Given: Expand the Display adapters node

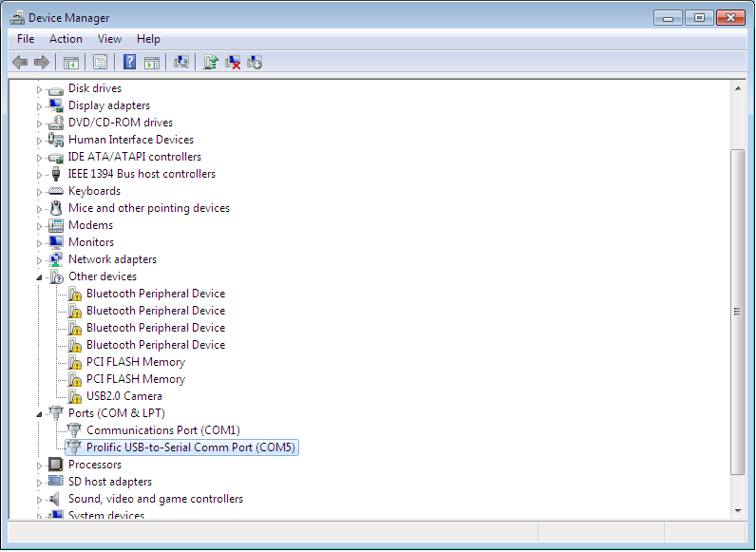Looking at the screenshot, I should 40,106.
